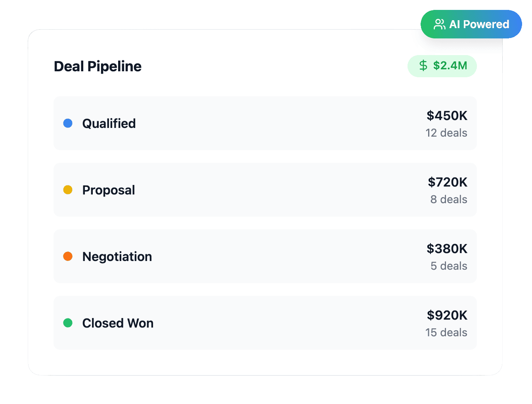This screenshot has width=532, height=404.
Task: Click the blue Qualified stage dot
Action: [x=68, y=123]
